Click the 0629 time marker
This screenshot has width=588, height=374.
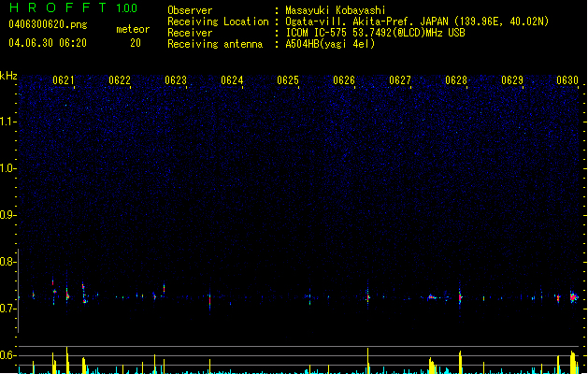(512, 80)
